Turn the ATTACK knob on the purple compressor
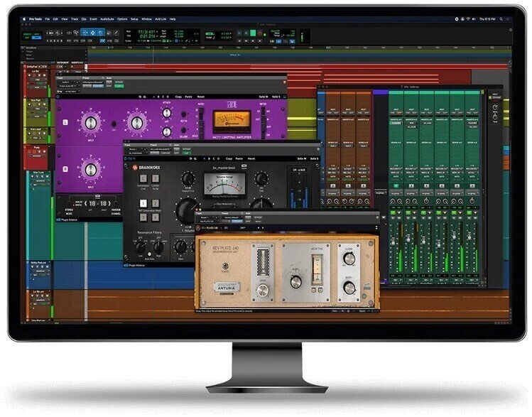 (x=166, y=113)
